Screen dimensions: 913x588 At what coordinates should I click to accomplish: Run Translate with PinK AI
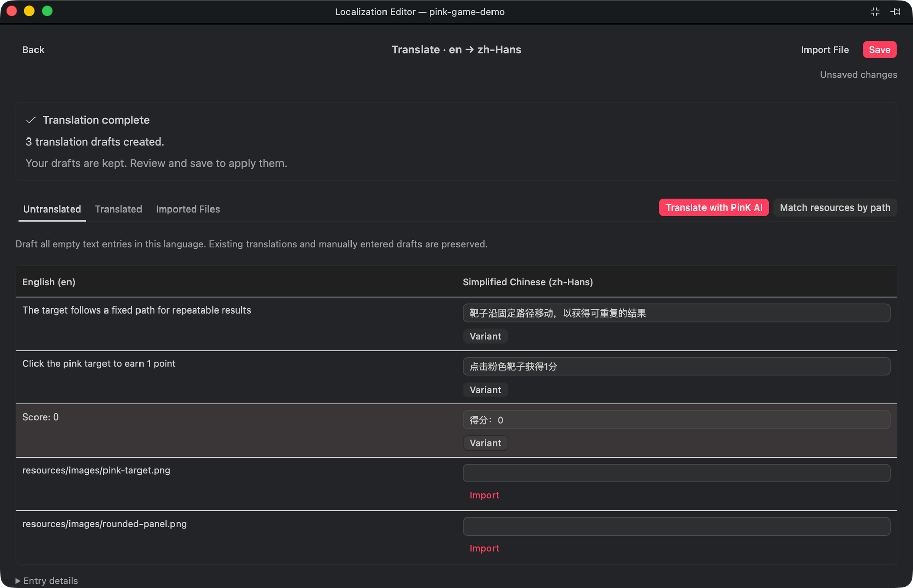(x=714, y=207)
